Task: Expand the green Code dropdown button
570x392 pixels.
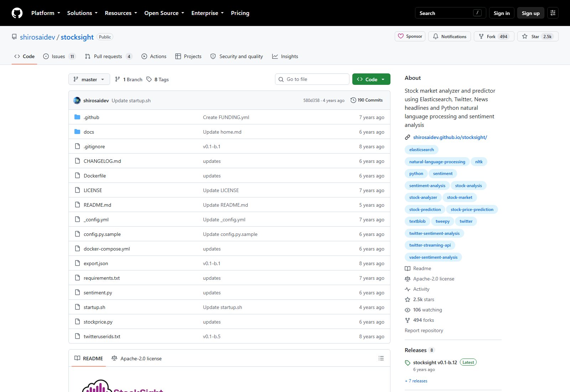Action: pos(371,79)
